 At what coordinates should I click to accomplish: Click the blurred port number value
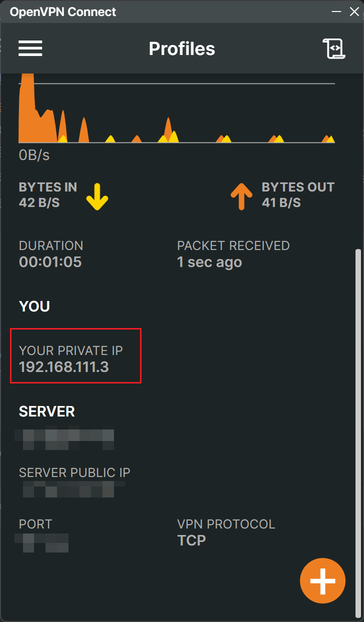(42, 542)
